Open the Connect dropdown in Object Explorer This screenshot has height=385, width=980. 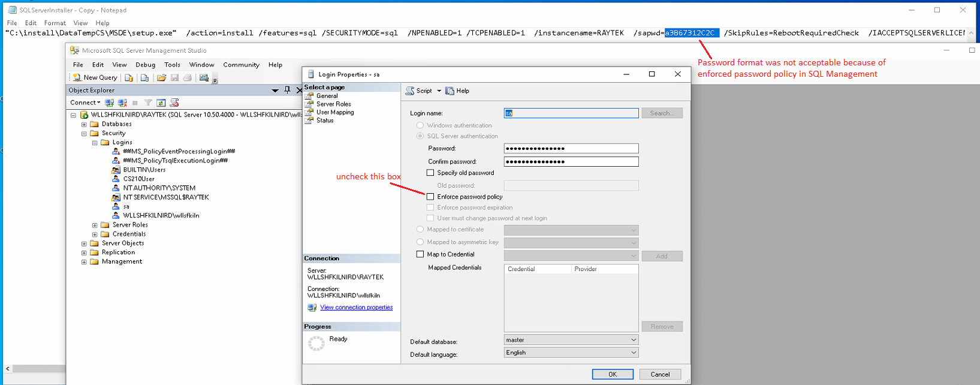(x=85, y=103)
